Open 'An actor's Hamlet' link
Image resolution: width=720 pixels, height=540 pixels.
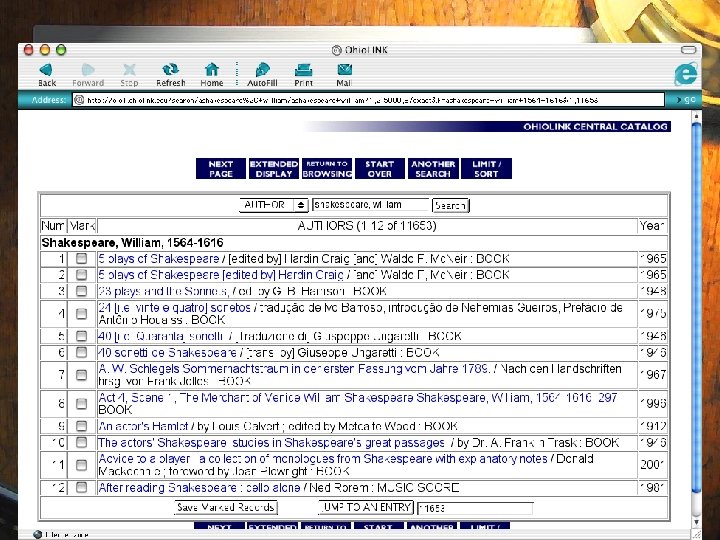tap(143, 426)
